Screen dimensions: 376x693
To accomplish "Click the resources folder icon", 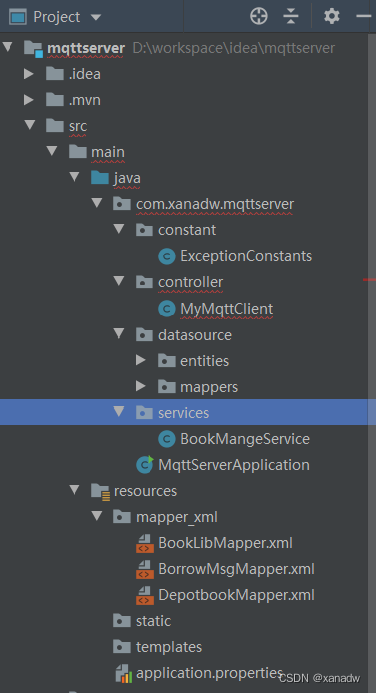I will pyautogui.click(x=101, y=491).
